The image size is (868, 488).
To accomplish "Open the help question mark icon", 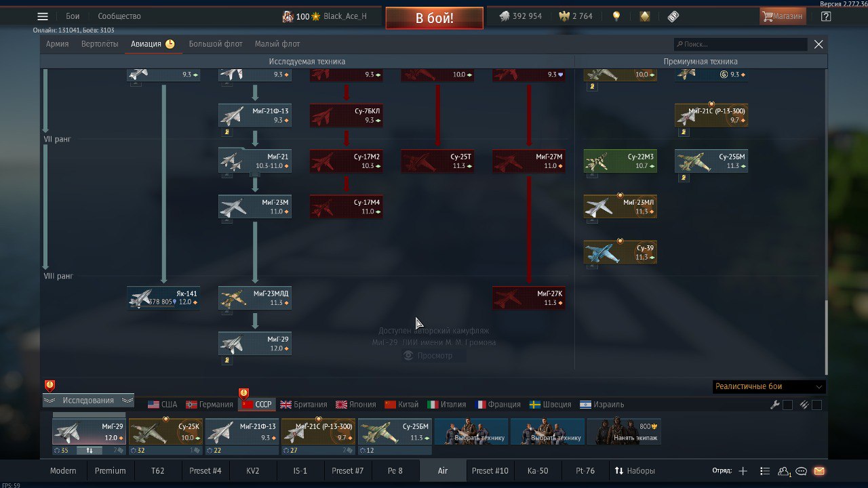I will pos(825,16).
